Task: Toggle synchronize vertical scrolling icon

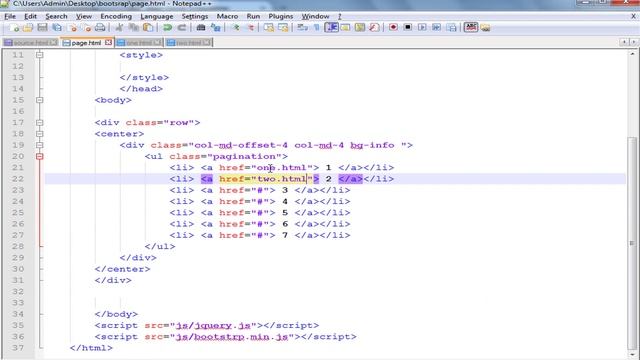Action: click(269, 28)
